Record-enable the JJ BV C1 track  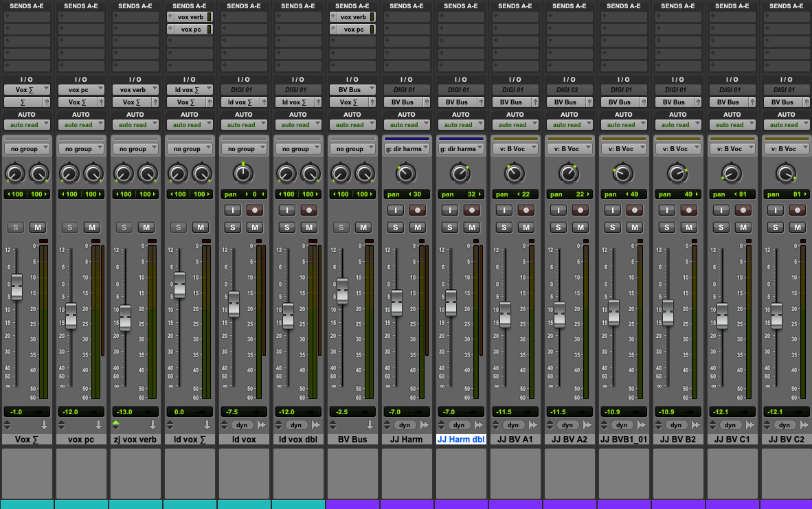coord(743,210)
